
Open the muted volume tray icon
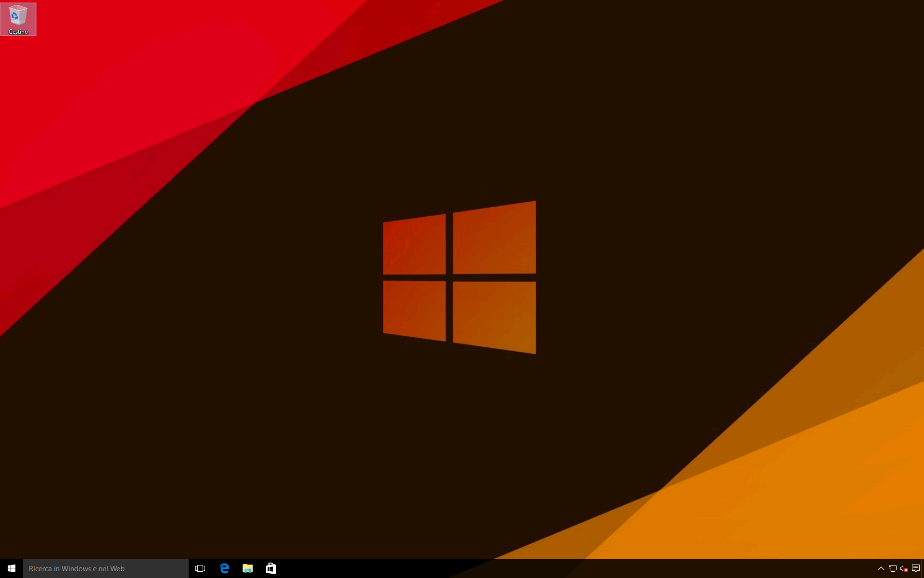coord(904,568)
